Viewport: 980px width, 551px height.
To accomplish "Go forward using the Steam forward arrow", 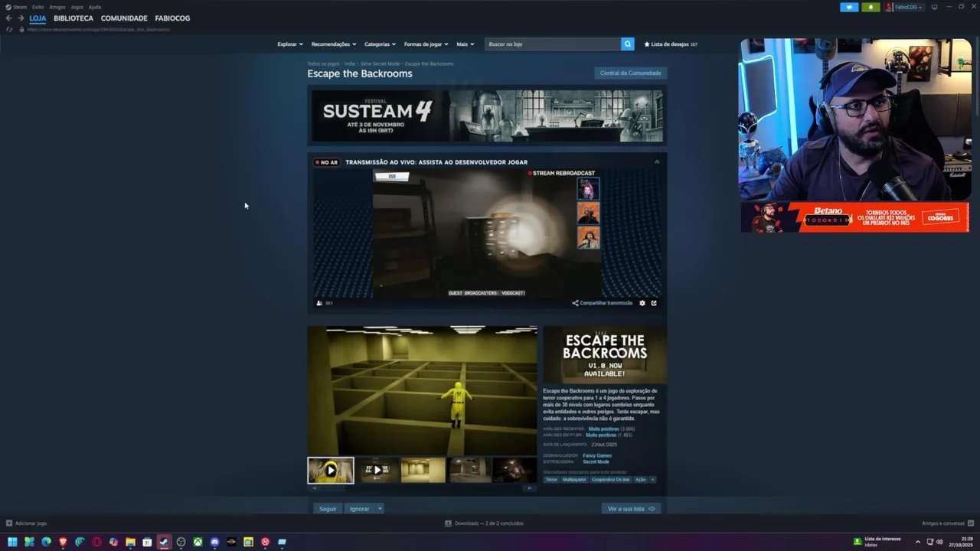I will [x=21, y=18].
